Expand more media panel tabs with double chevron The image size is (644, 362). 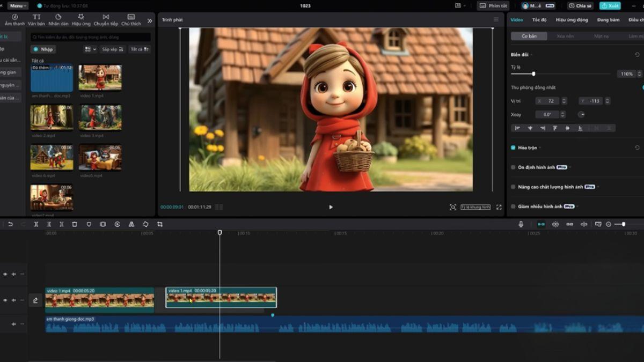[150, 21]
